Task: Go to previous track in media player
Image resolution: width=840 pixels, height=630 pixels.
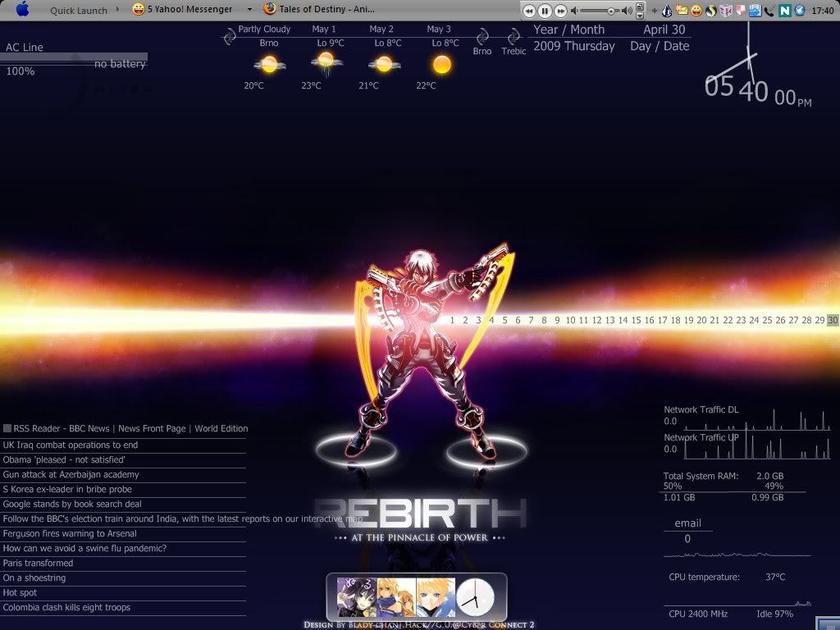Action: pos(529,11)
